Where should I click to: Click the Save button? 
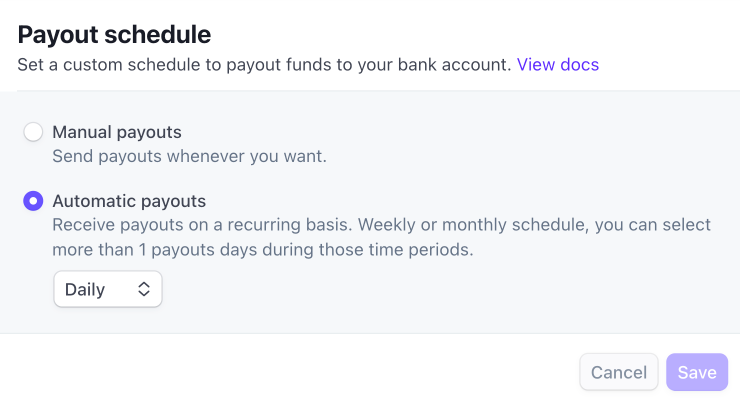pyautogui.click(x=696, y=372)
